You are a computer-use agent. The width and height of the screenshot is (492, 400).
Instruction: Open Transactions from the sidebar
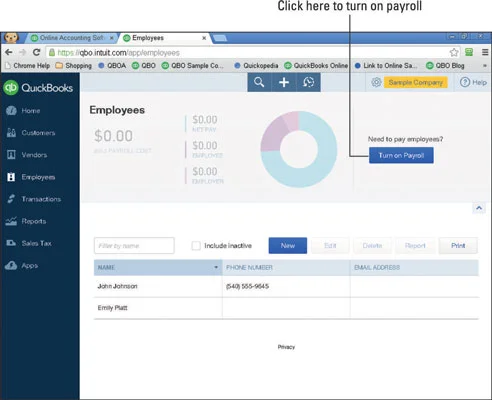click(33, 199)
